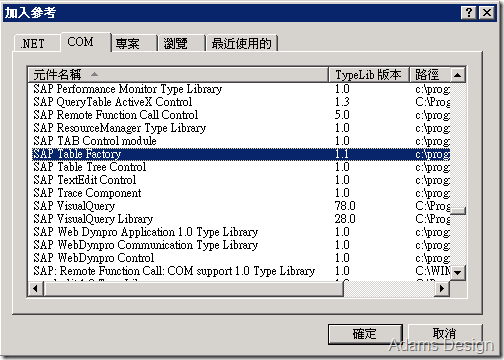Click the 路徑 column header
This screenshot has height=360, width=504.
point(430,75)
